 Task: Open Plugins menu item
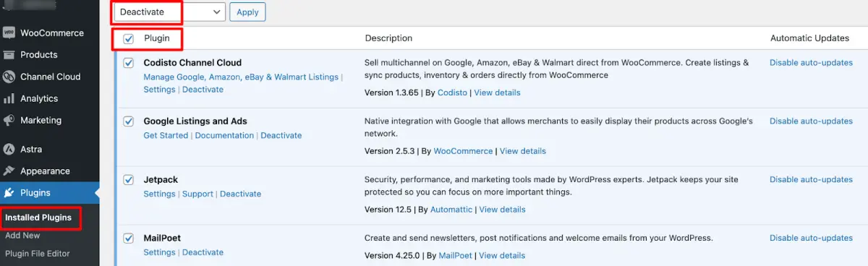[x=35, y=193]
